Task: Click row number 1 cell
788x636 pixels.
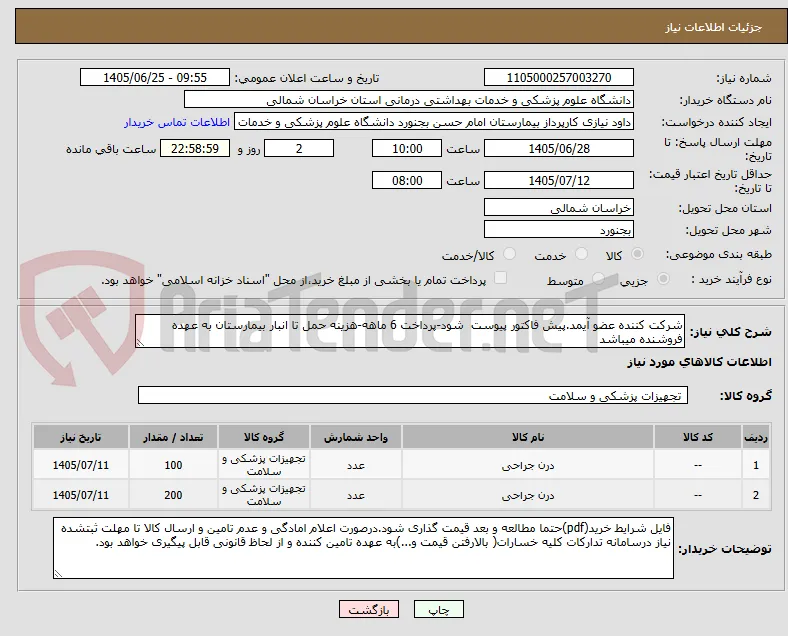Action: pyautogui.click(x=755, y=465)
